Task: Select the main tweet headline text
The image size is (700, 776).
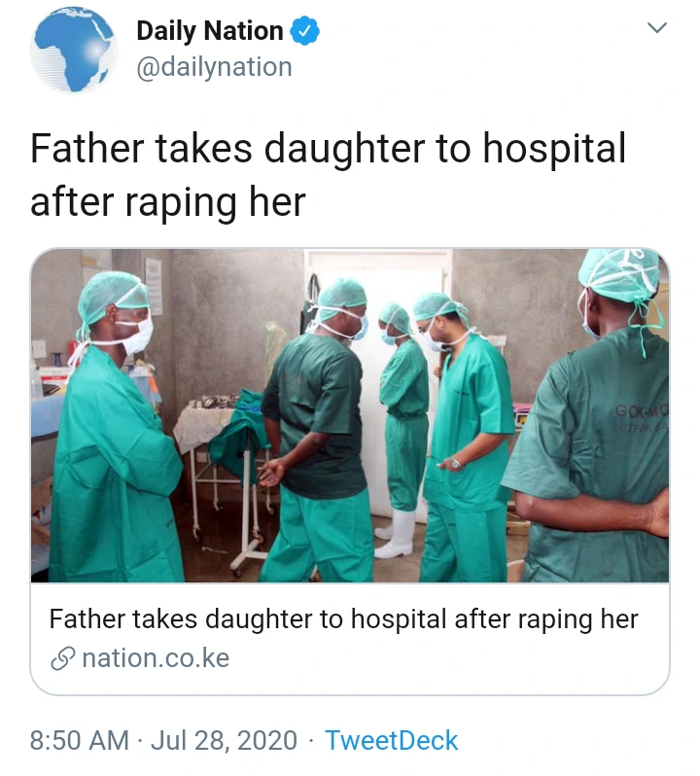Action: click(328, 175)
